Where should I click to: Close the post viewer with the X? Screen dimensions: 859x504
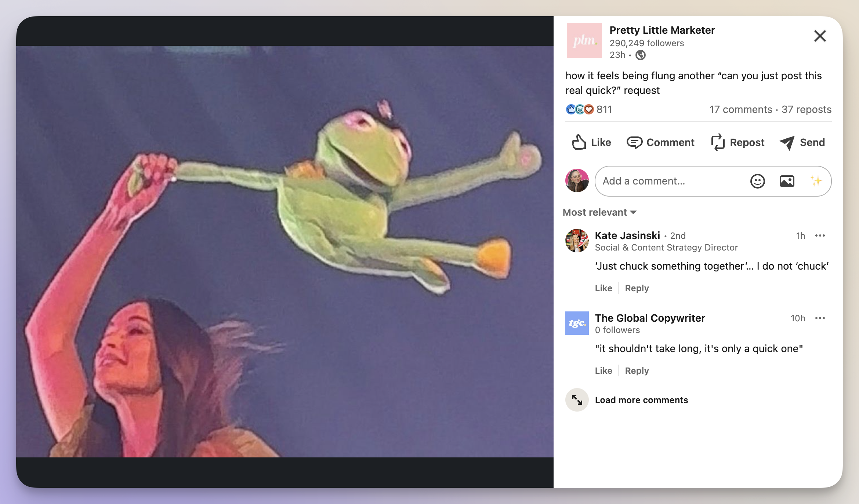pyautogui.click(x=820, y=36)
